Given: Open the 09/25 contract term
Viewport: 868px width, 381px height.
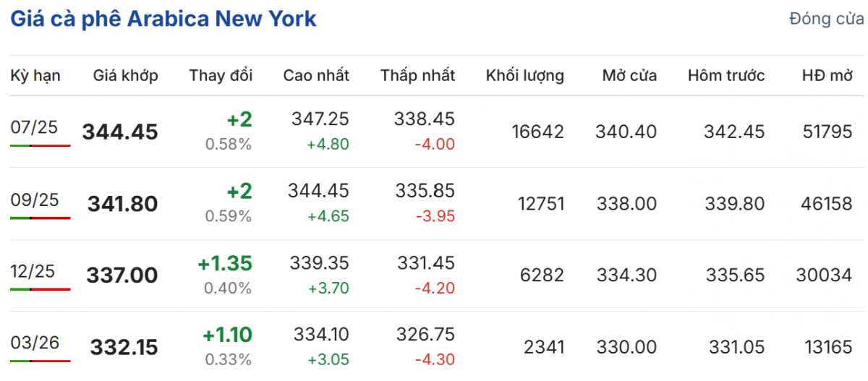Looking at the screenshot, I should (x=33, y=199).
